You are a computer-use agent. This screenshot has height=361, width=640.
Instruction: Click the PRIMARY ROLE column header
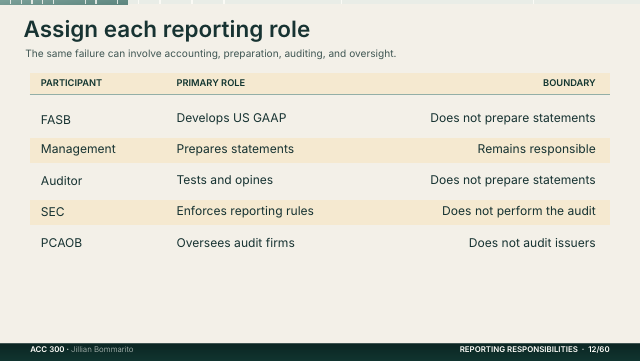pyautogui.click(x=211, y=83)
